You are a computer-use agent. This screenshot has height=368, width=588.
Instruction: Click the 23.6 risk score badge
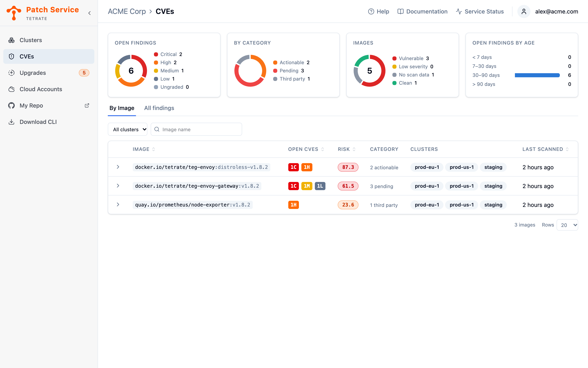pyautogui.click(x=348, y=205)
